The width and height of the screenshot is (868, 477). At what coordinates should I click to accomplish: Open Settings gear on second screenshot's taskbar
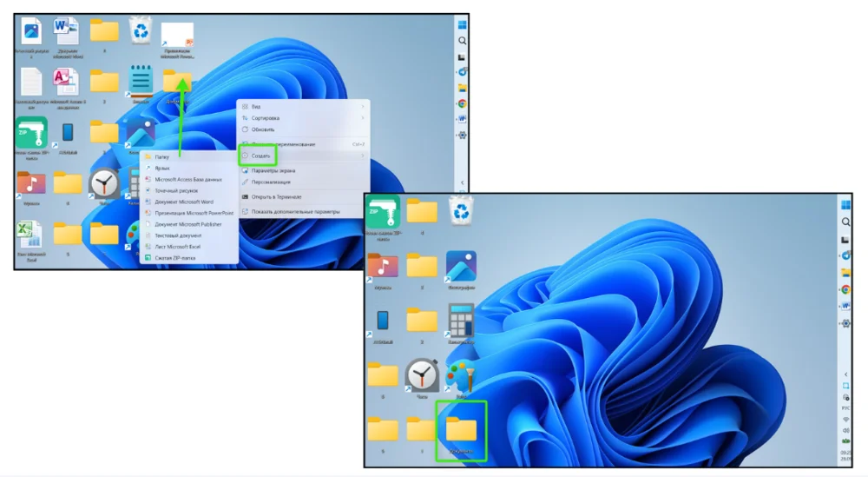click(845, 323)
